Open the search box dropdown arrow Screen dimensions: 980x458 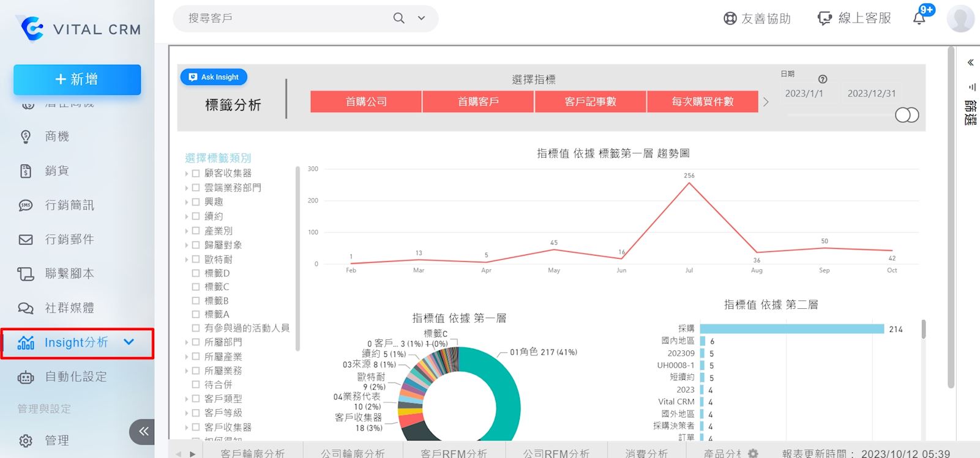click(x=421, y=18)
